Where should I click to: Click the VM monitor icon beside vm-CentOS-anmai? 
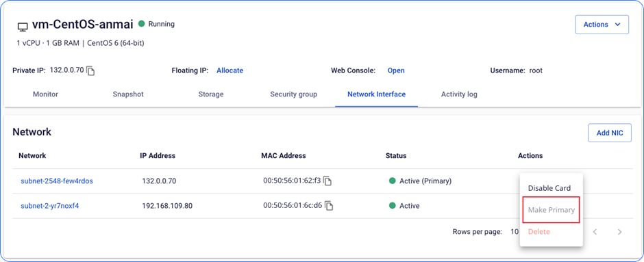tap(23, 27)
